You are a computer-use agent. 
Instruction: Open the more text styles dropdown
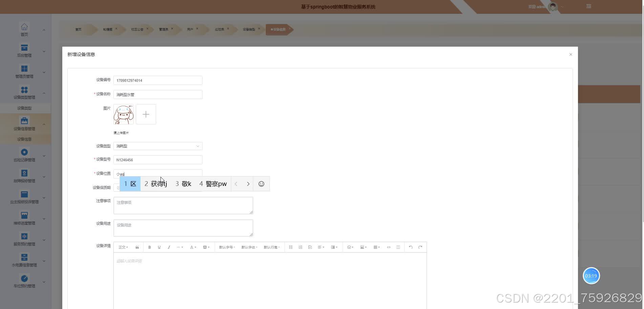click(180, 247)
